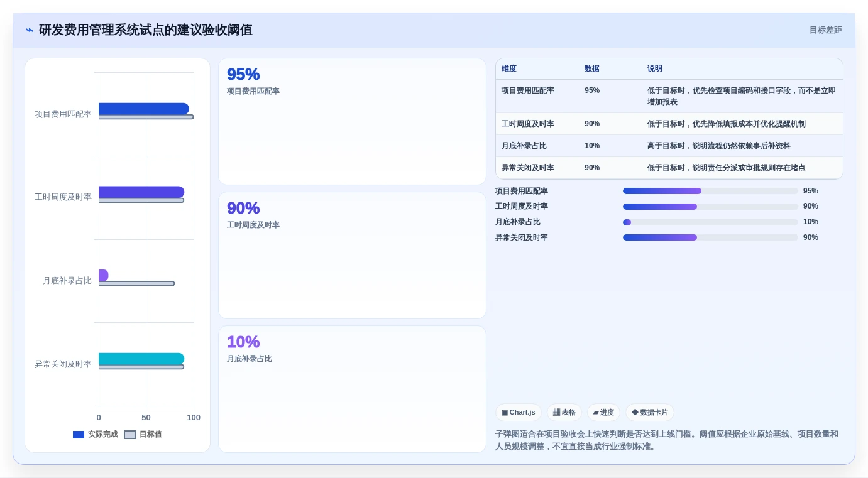Click the 95% value in the table
This screenshot has height=478, width=868.
pos(592,90)
